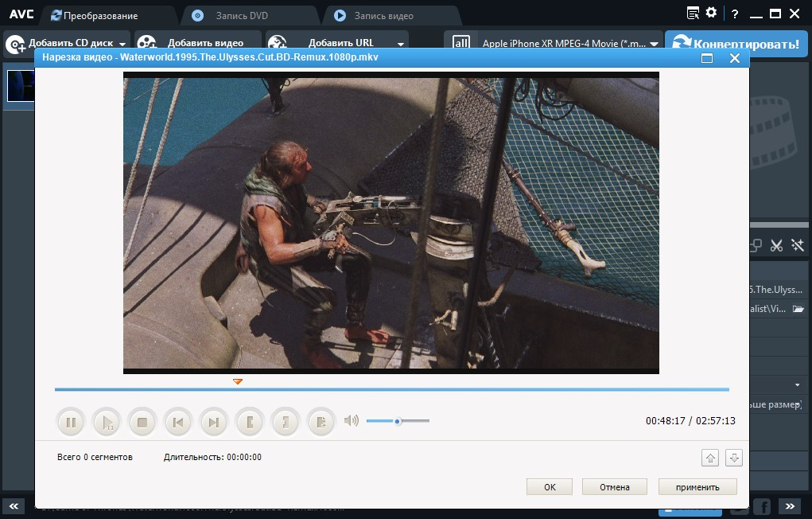The width and height of the screenshot is (812, 519).
Task: Expand the side panel dropdown arrow
Action: click(797, 384)
